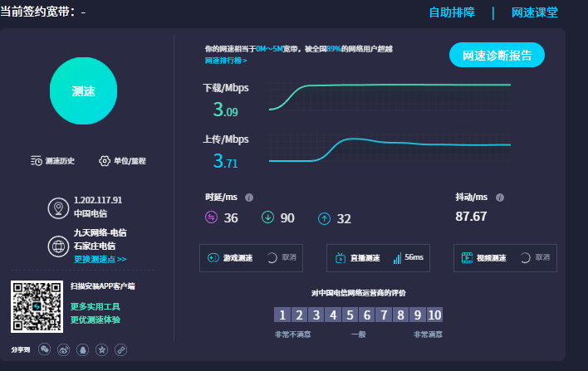Click info icon next to 抖动/ms
Screen dimensions: 588x371
tap(500, 198)
